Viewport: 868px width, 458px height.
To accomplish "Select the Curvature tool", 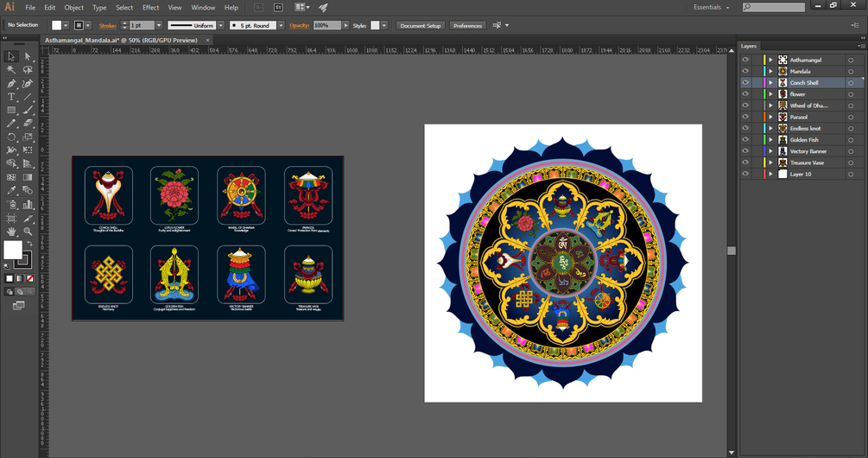I will pos(27,84).
